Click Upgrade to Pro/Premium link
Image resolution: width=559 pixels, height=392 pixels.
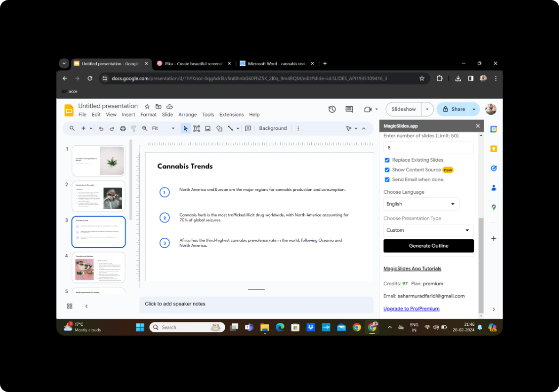coord(411,309)
